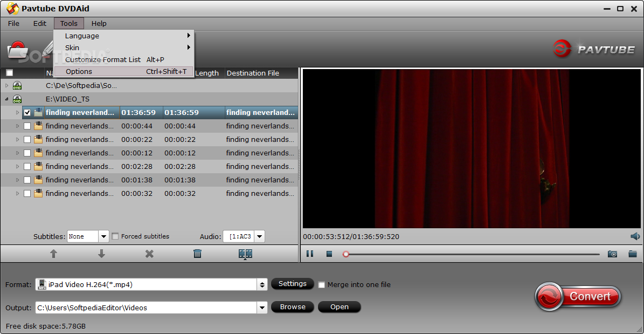Screen dimensions: 644x334
Task: Open the File menu
Action: (13, 23)
